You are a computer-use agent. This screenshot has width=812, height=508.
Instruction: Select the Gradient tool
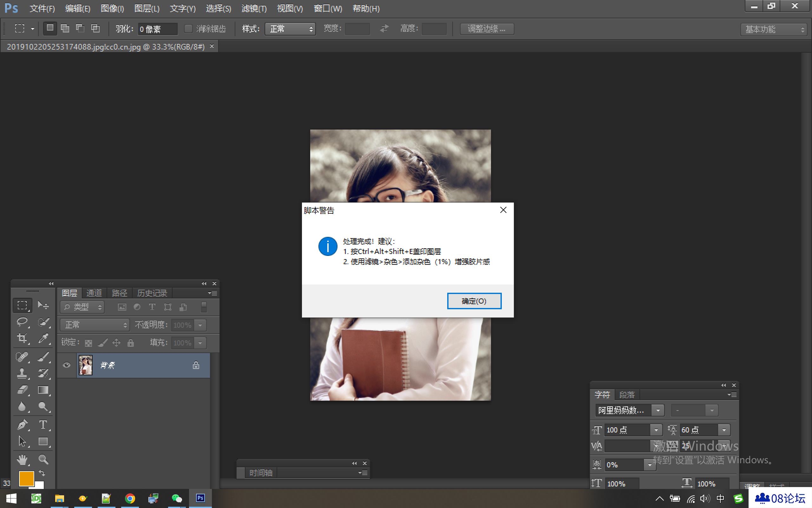tap(43, 390)
